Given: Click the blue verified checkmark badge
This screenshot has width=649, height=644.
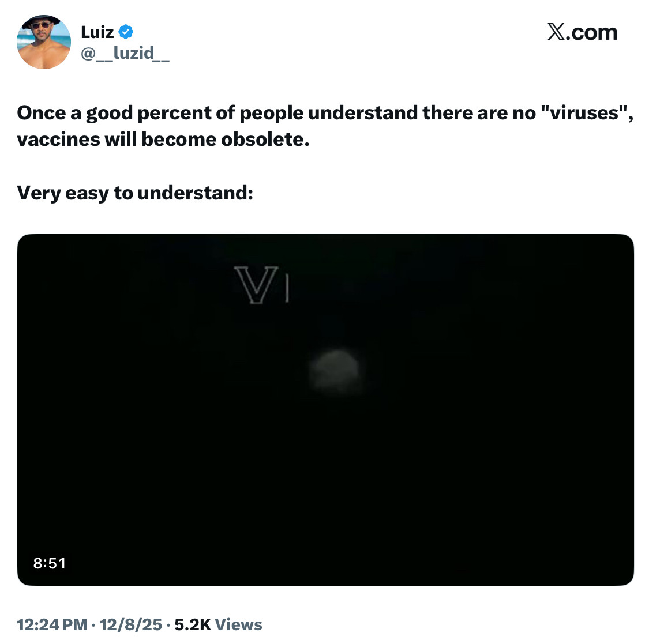Looking at the screenshot, I should pos(126,32).
